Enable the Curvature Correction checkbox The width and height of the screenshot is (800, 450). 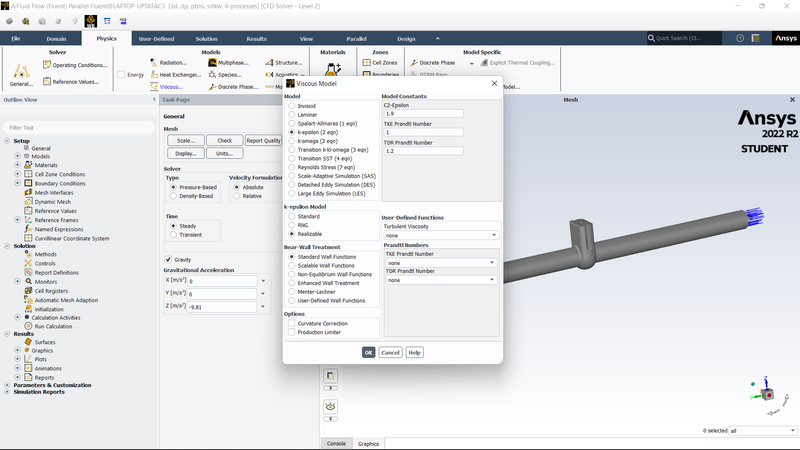tap(291, 323)
